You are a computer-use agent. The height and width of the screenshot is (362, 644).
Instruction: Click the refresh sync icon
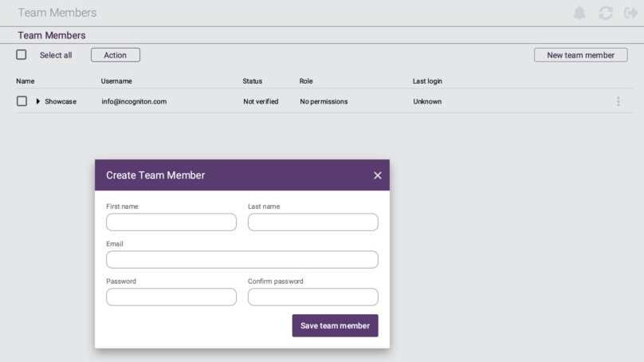606,13
